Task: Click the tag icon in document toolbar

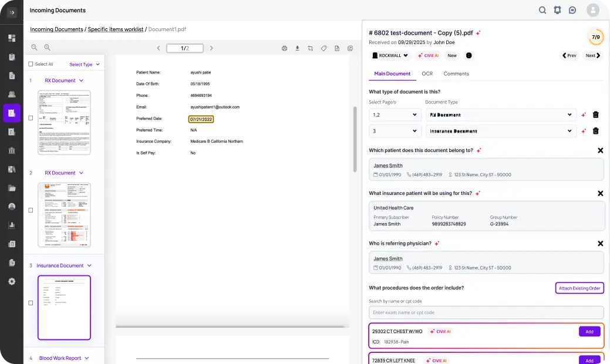Action: pos(323,48)
